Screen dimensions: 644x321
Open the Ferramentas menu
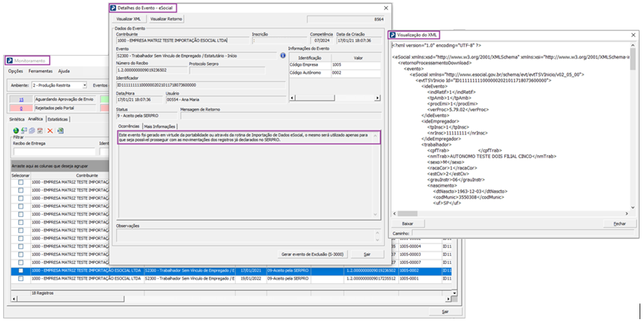point(41,71)
